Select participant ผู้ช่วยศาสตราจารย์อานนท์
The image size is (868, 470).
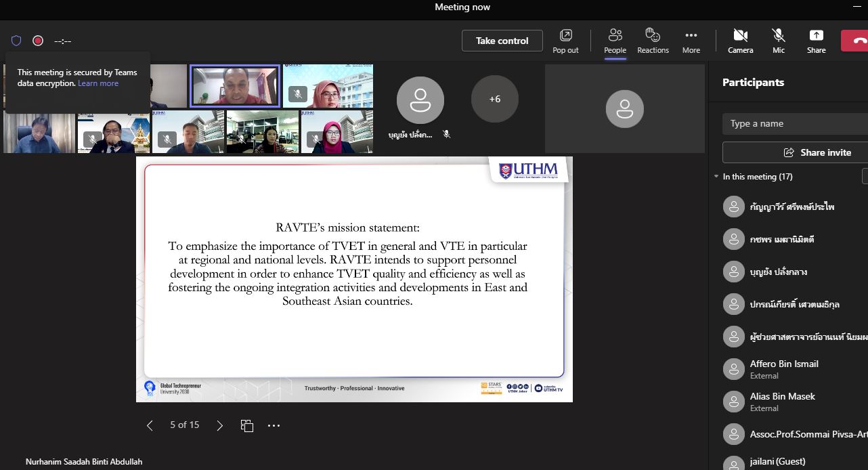click(x=789, y=337)
